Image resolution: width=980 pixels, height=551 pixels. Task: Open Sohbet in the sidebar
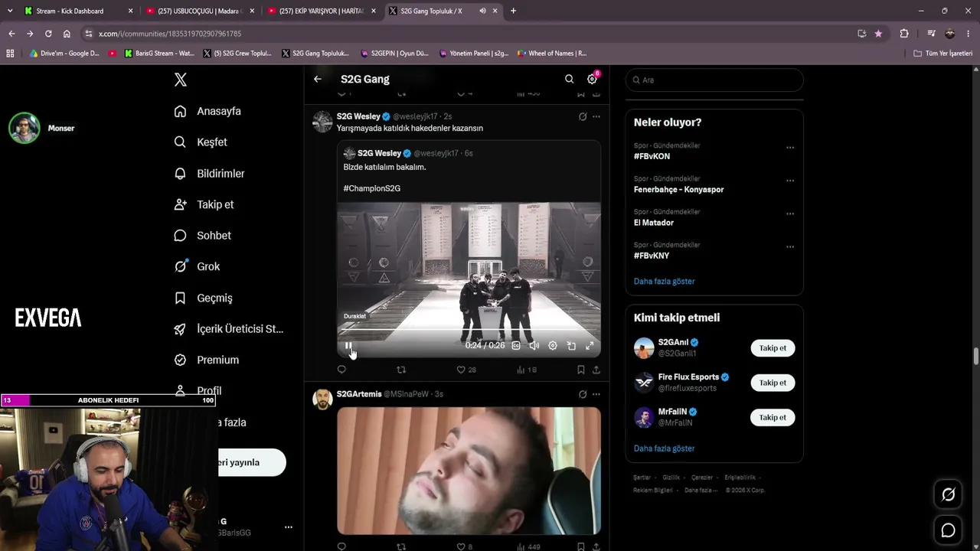[202, 236]
